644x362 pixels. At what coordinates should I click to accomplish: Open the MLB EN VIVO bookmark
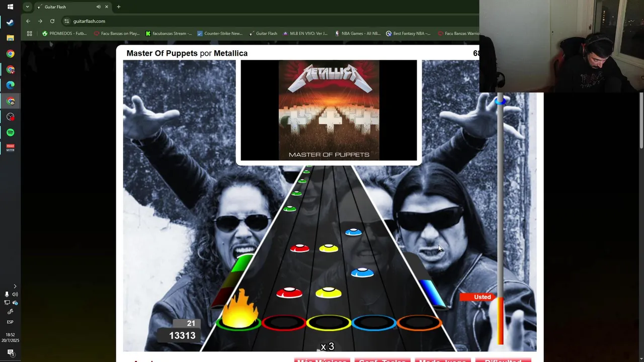[305, 34]
